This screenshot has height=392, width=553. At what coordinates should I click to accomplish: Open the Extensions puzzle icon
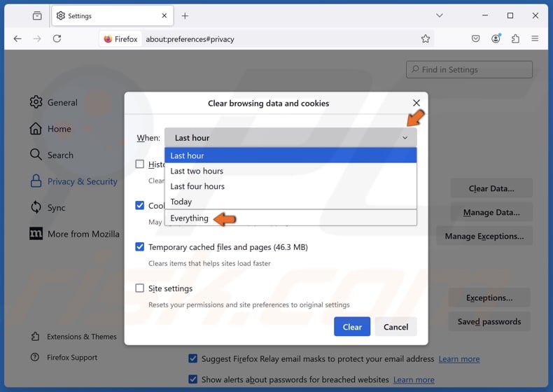[x=515, y=38]
